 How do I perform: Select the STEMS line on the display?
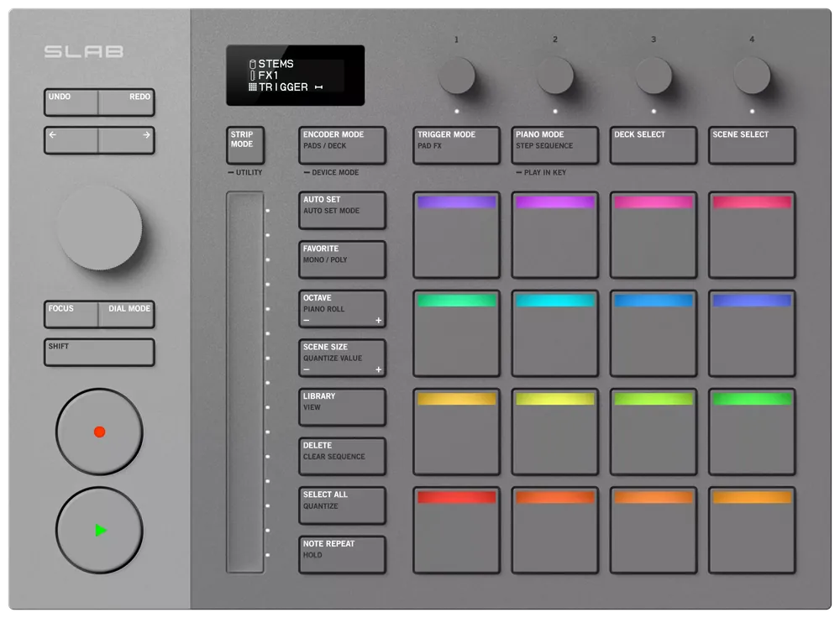[x=271, y=64]
